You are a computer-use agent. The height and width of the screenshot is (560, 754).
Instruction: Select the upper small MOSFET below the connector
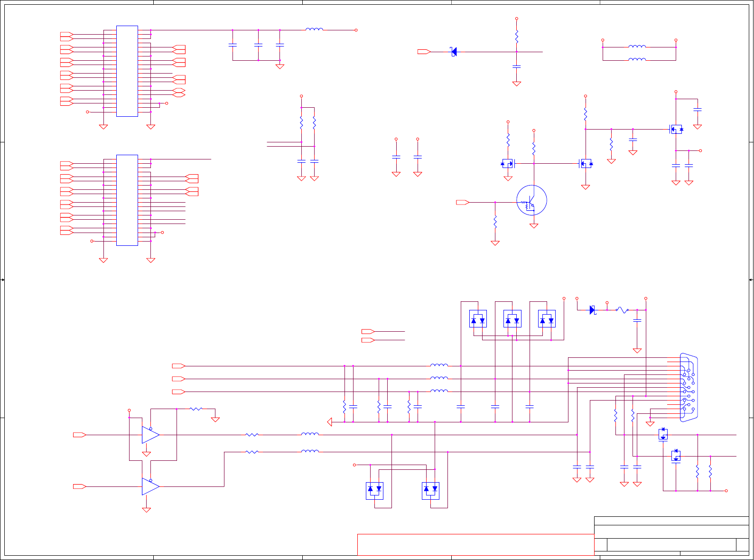663,434
